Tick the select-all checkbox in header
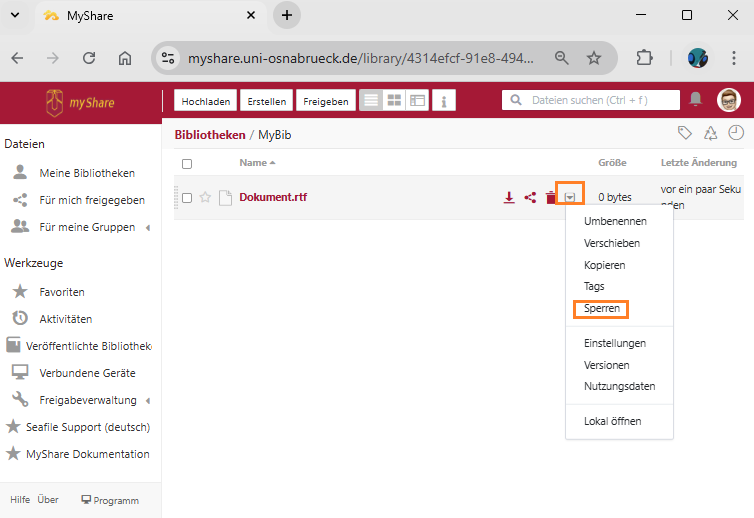Image resolution: width=754 pixels, height=518 pixels. [187, 163]
